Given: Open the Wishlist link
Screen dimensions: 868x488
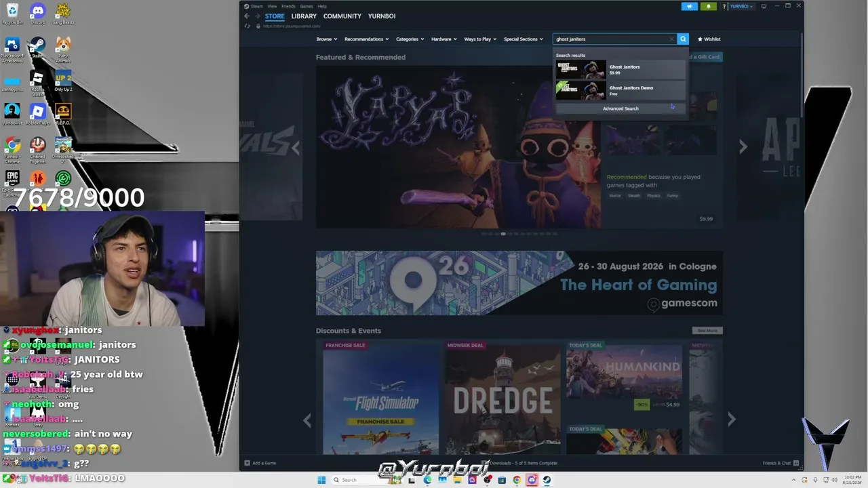Looking at the screenshot, I should (x=709, y=39).
